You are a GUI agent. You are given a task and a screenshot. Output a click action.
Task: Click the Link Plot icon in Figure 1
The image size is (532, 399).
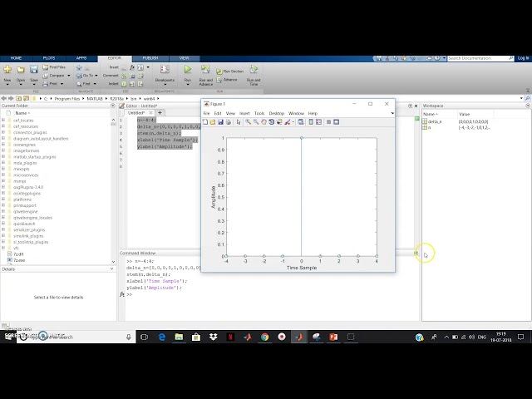pyautogui.click(x=301, y=122)
